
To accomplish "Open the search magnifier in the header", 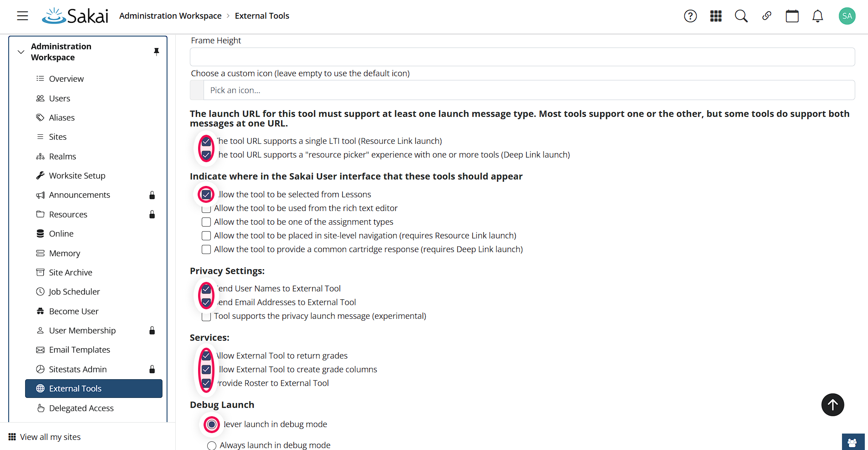I will click(741, 16).
